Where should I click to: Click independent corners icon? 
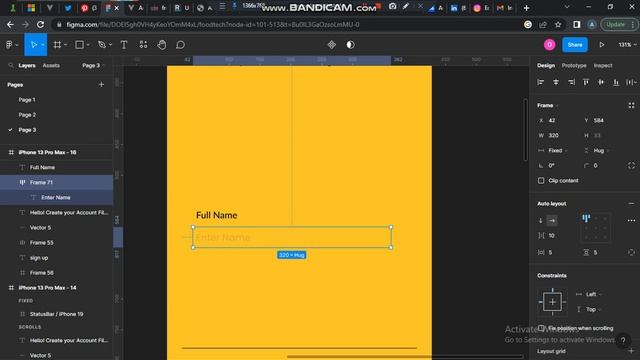pos(631,165)
